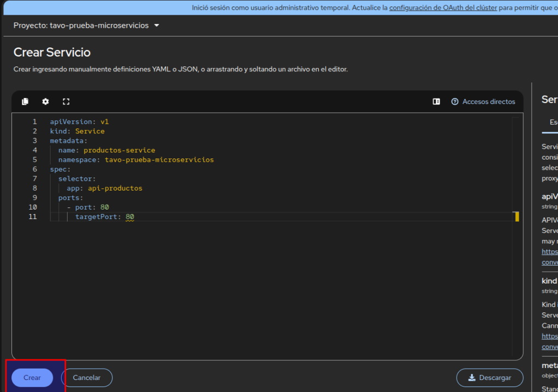This screenshot has height=392, width=558.
Task: Download YAML with Descargar button
Action: [x=489, y=377]
